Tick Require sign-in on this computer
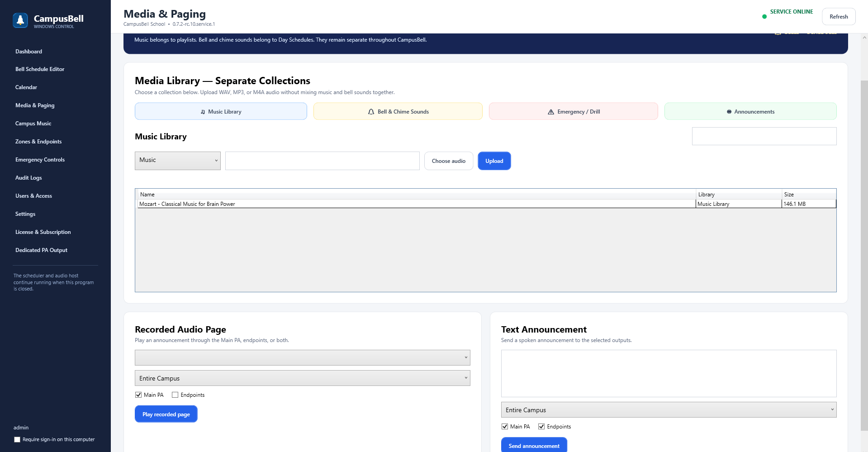Image resolution: width=868 pixels, height=452 pixels. [17, 439]
